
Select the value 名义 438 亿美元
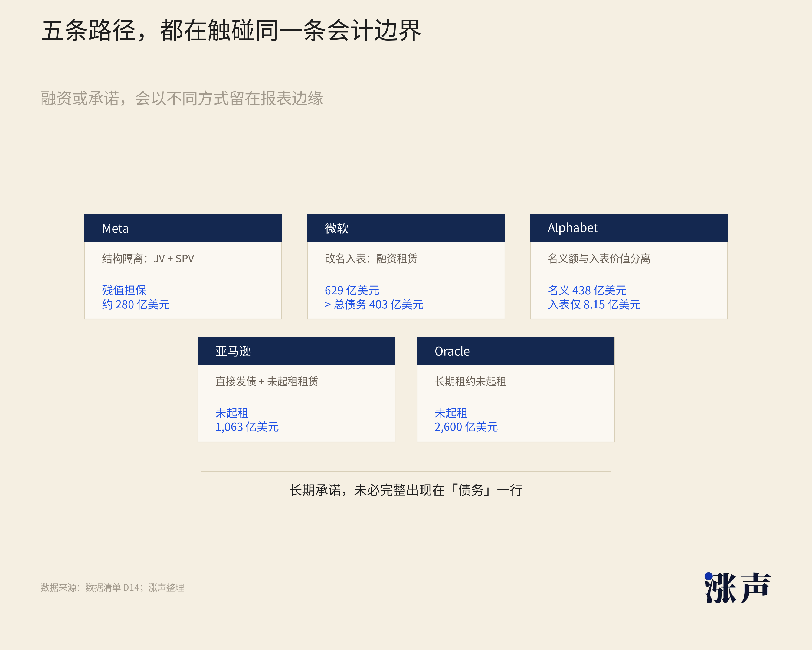point(587,290)
